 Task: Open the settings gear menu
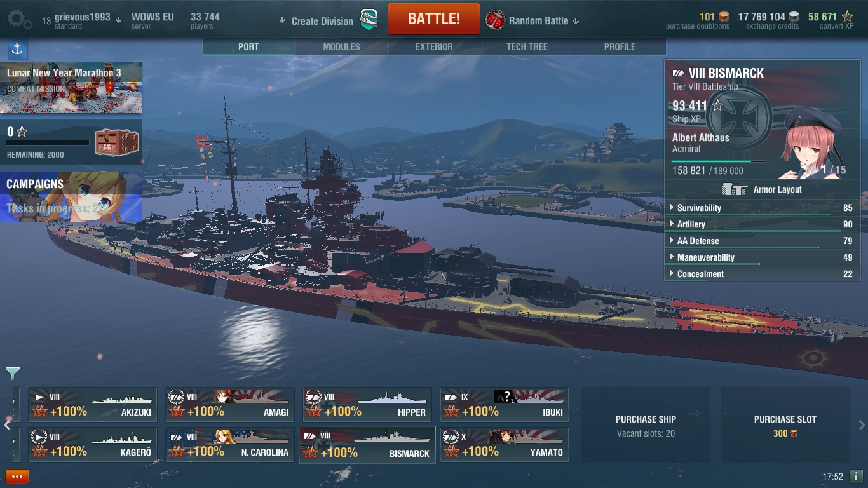20,20
